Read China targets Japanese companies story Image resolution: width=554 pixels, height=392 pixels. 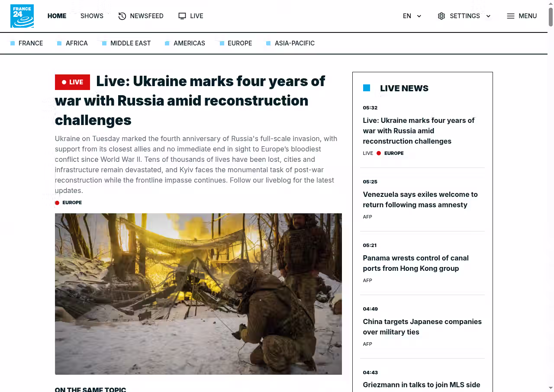click(422, 327)
